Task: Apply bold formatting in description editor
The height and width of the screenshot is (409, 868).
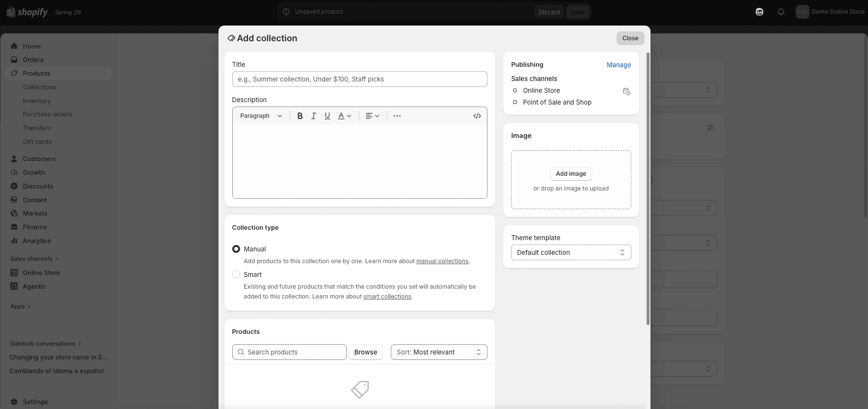Action: click(x=300, y=116)
